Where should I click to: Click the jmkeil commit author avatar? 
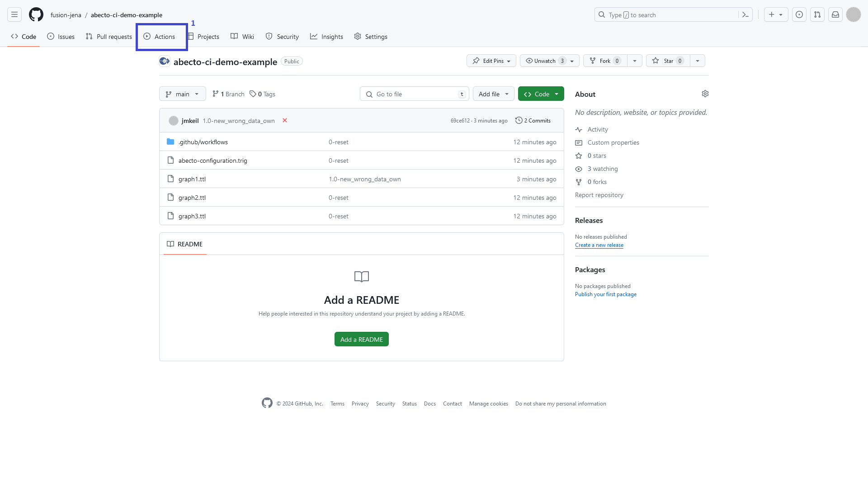[x=174, y=121]
